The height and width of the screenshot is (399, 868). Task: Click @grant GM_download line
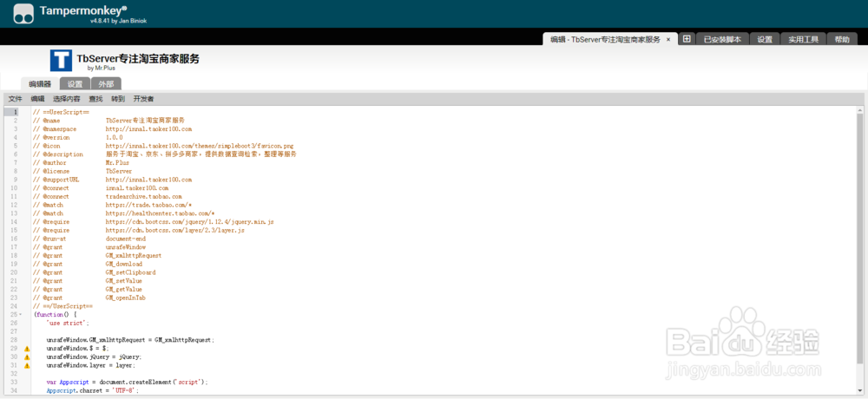(x=88, y=264)
